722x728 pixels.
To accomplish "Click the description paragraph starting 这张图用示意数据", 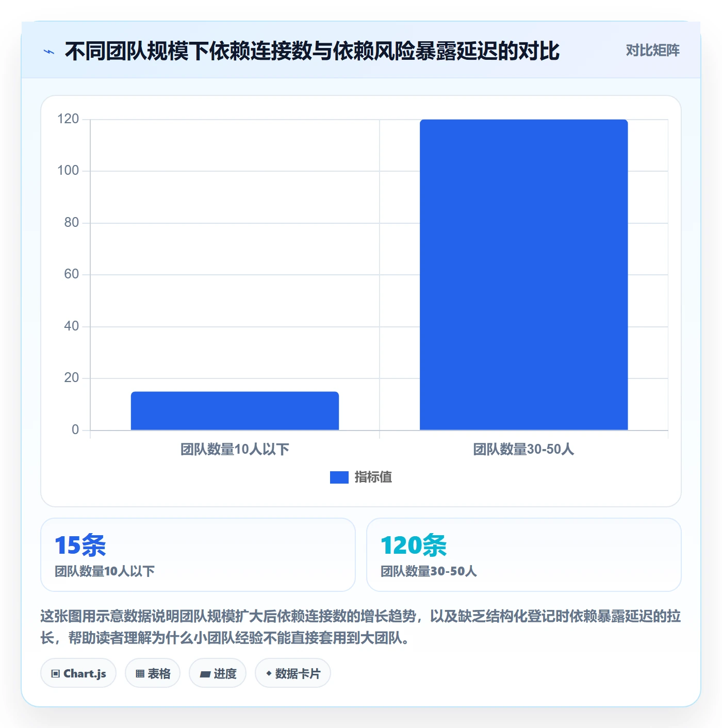I will click(x=361, y=627).
